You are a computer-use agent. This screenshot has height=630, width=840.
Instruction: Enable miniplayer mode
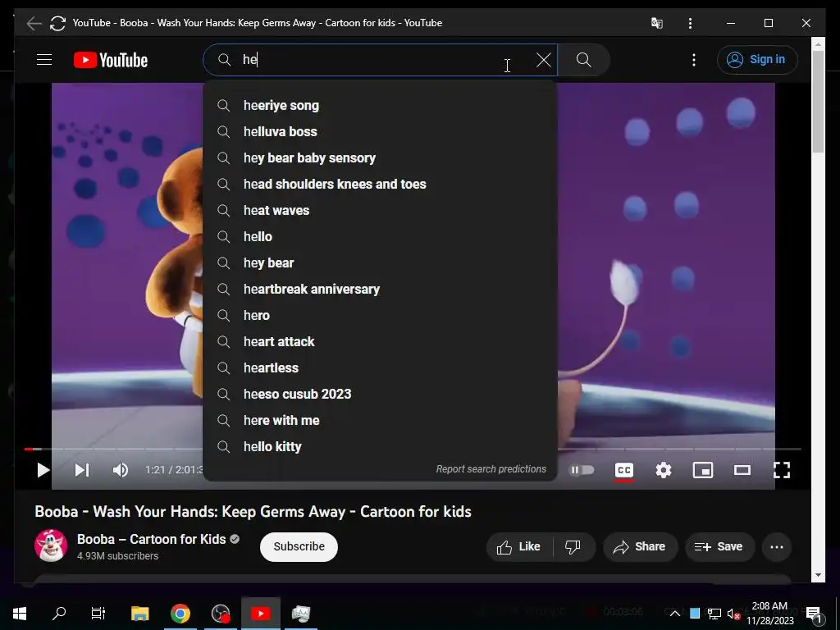pos(703,470)
